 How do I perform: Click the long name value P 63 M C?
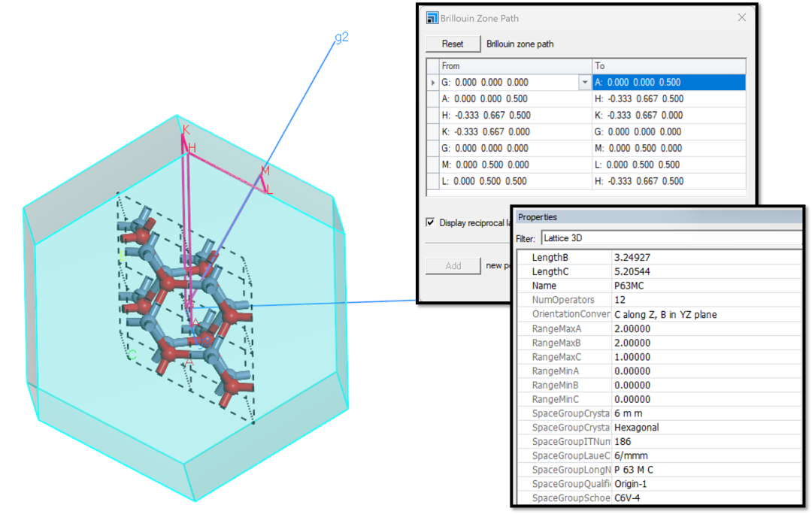coord(706,470)
